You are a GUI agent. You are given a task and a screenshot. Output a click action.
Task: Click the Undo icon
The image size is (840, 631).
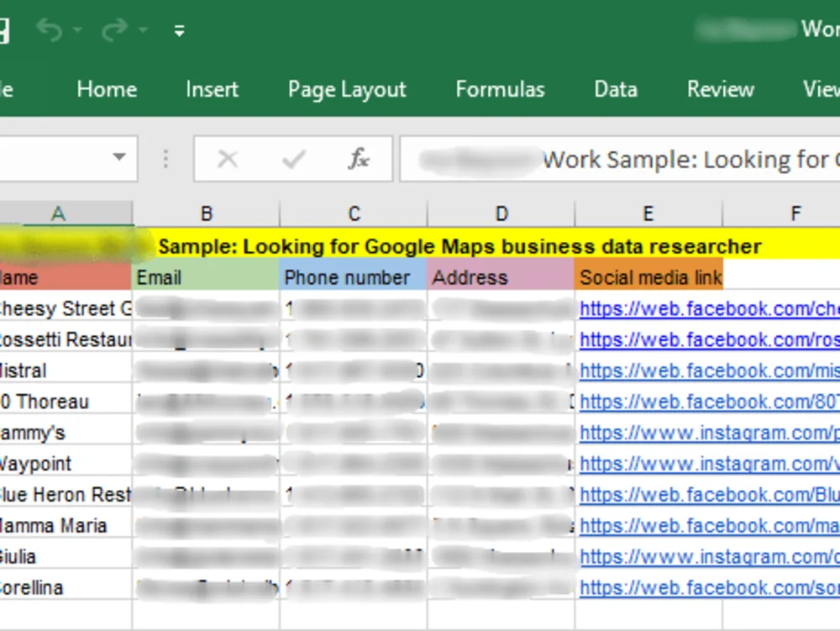(49, 29)
